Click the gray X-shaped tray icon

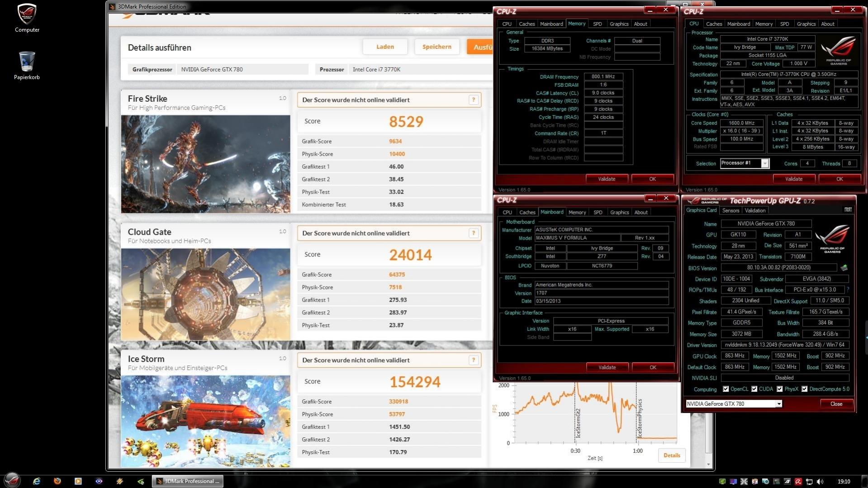point(744,482)
